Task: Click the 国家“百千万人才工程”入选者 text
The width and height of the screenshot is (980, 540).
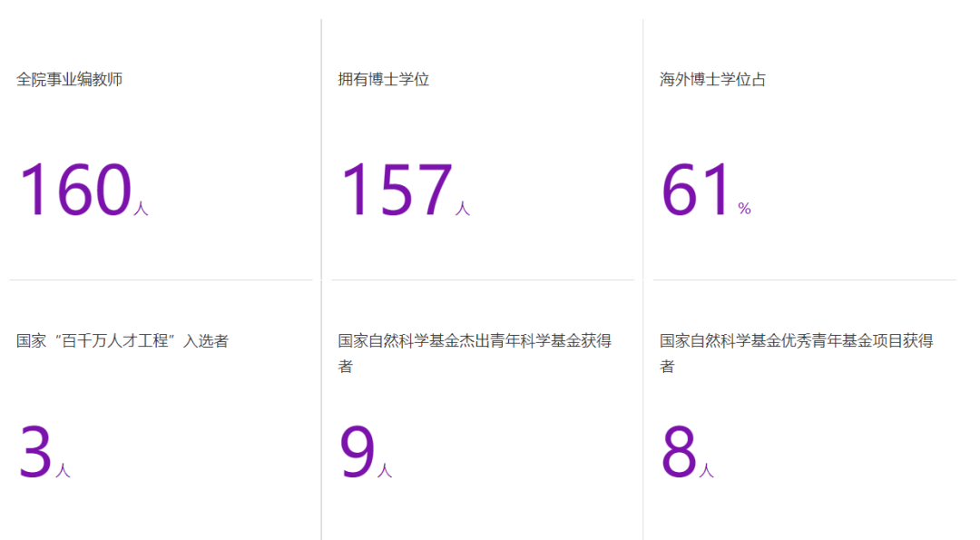Action: [122, 341]
